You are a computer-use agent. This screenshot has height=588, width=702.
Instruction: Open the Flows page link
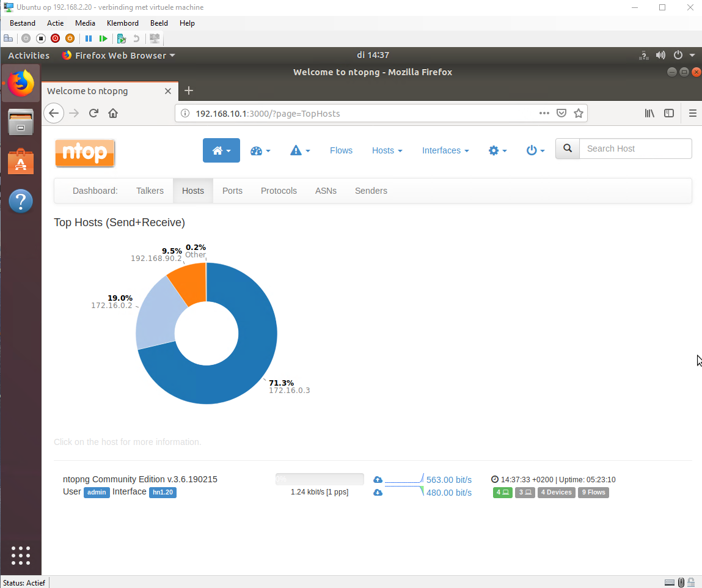pyautogui.click(x=341, y=150)
